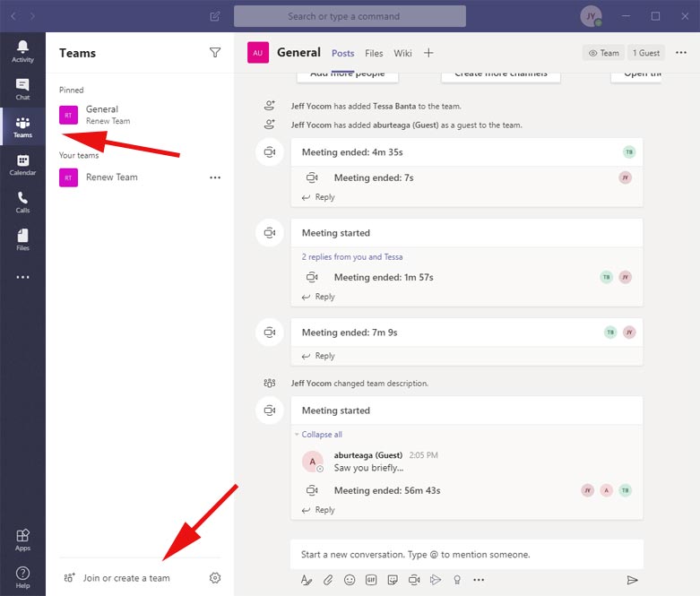Click the filter teams funnel icon

point(215,53)
